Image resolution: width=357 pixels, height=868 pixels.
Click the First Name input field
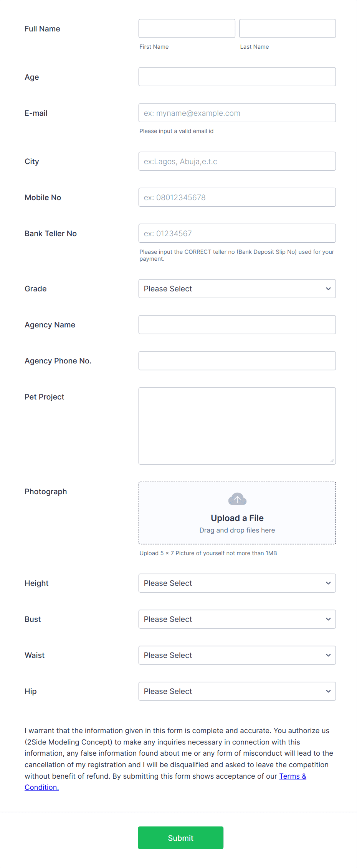tap(187, 28)
